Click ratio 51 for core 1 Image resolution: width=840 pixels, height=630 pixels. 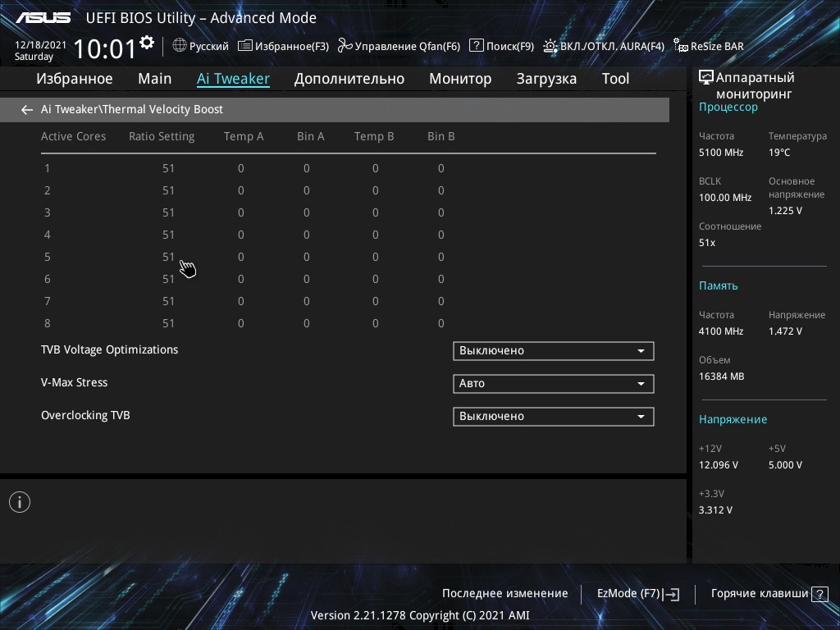pyautogui.click(x=168, y=169)
